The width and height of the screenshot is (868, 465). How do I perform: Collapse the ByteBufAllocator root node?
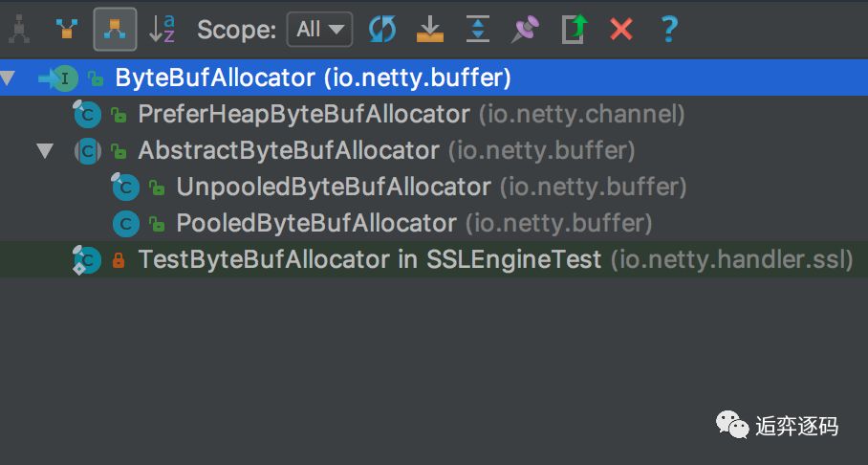(x=9, y=78)
